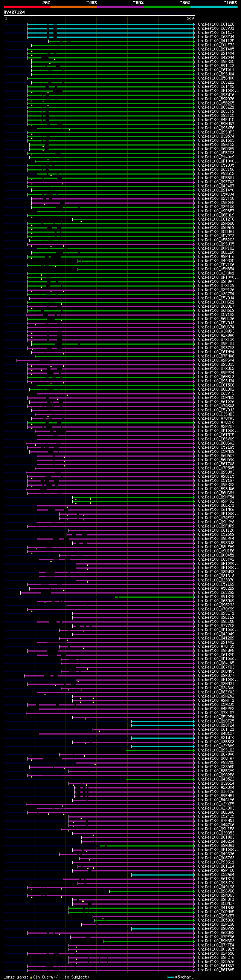Select the UniRef100_B9RD76 label
The width and height of the screenshot is (241, 980).
pos(216,99)
